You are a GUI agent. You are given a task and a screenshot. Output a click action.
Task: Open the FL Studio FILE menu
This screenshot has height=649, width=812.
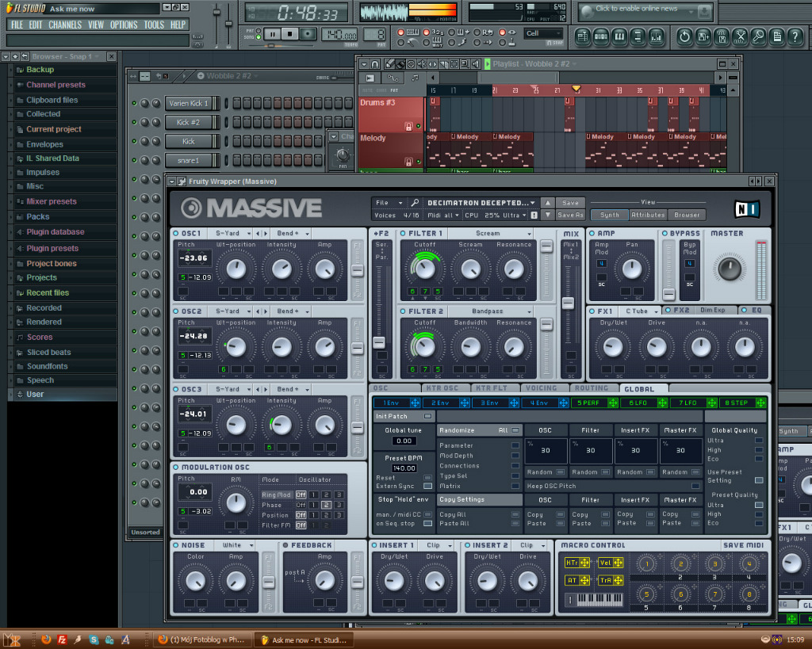17,25
